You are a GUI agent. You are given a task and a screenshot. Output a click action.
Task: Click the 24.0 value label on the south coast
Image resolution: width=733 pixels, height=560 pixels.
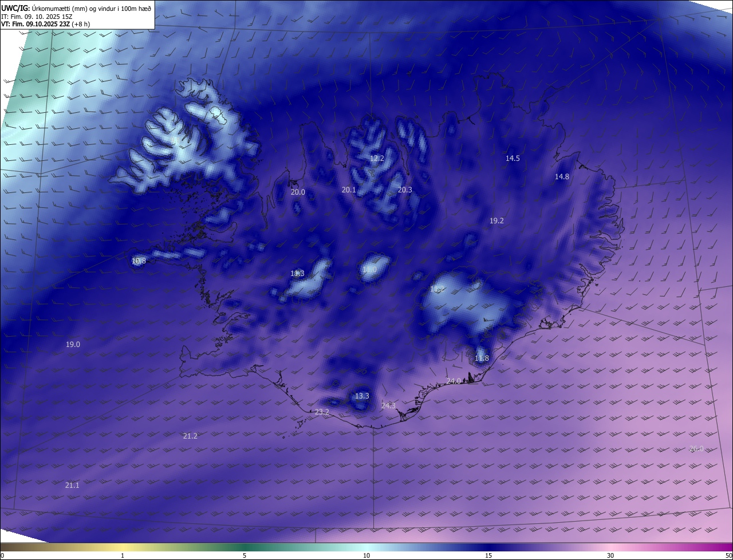(454, 381)
